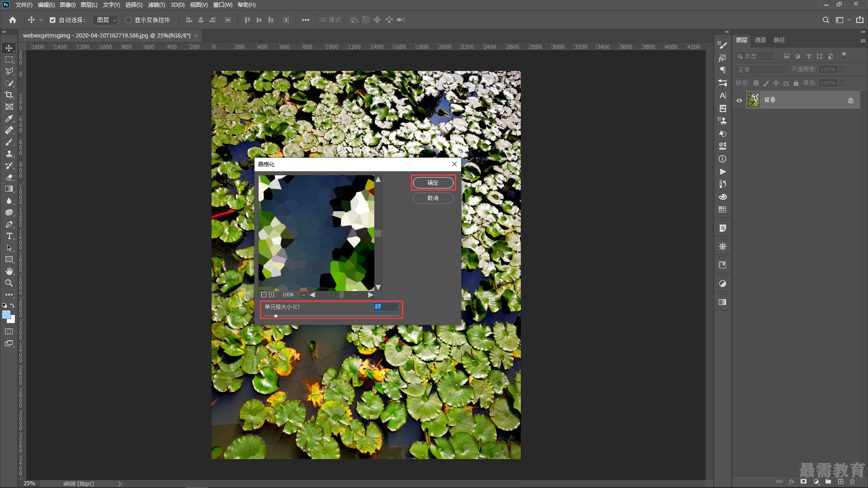The height and width of the screenshot is (488, 868).
Task: Toggle Quick Mask mode icon
Action: pyautogui.click(x=9, y=332)
